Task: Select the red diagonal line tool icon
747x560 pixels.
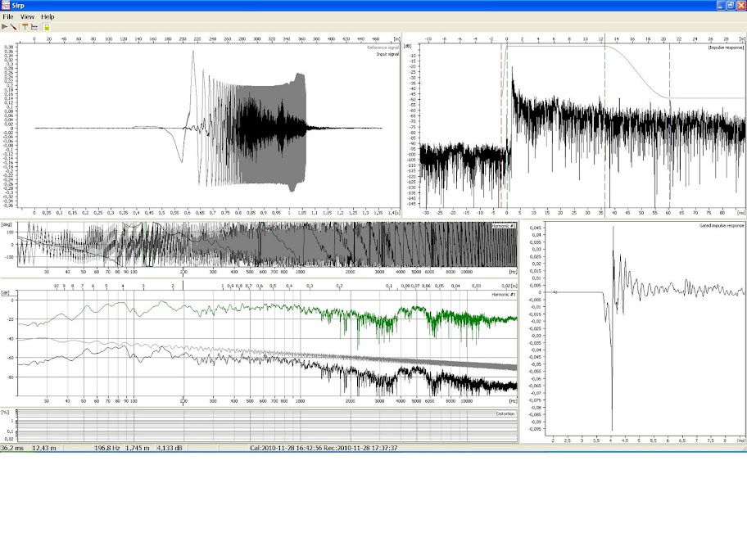Action: [x=14, y=27]
